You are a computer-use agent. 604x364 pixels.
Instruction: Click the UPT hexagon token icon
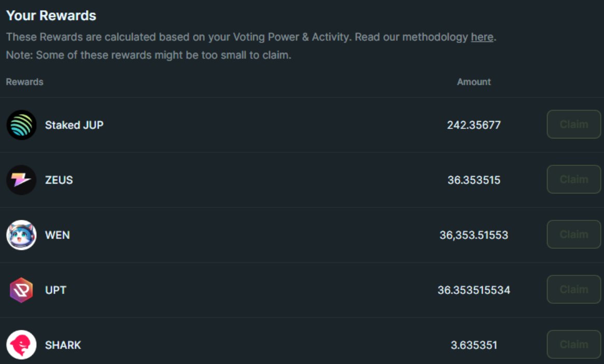click(x=22, y=290)
